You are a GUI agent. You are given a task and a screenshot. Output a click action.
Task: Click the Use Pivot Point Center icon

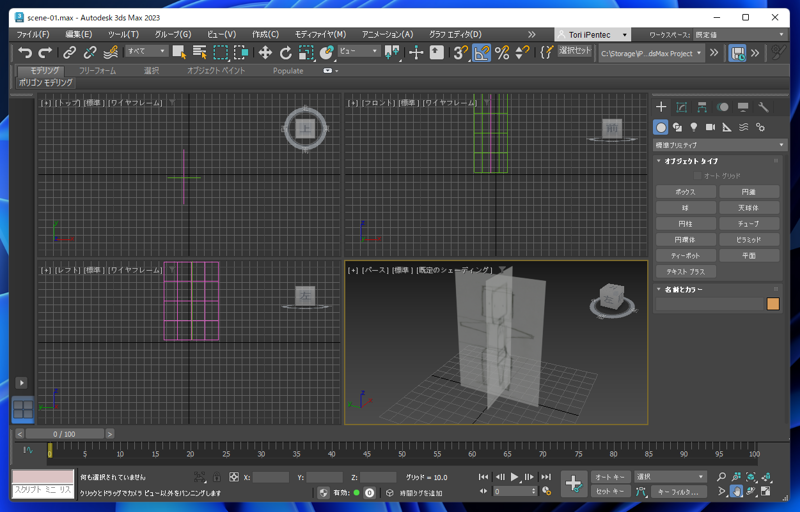(x=392, y=52)
